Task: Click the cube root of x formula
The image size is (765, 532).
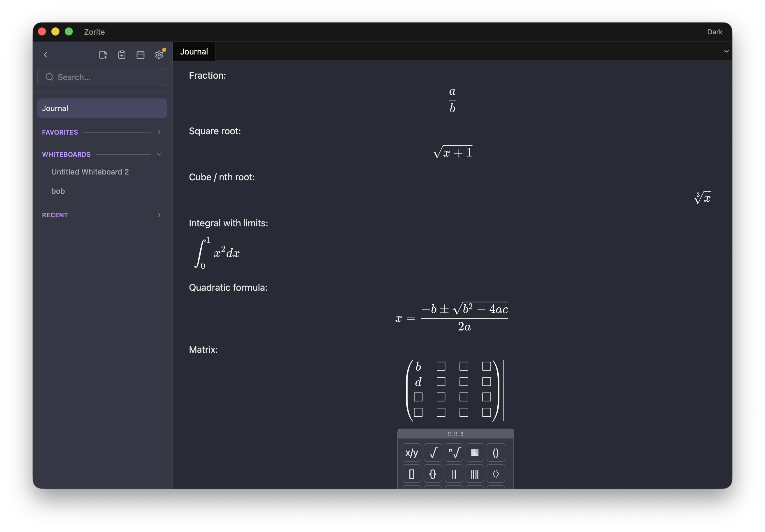Action: pyautogui.click(x=702, y=198)
